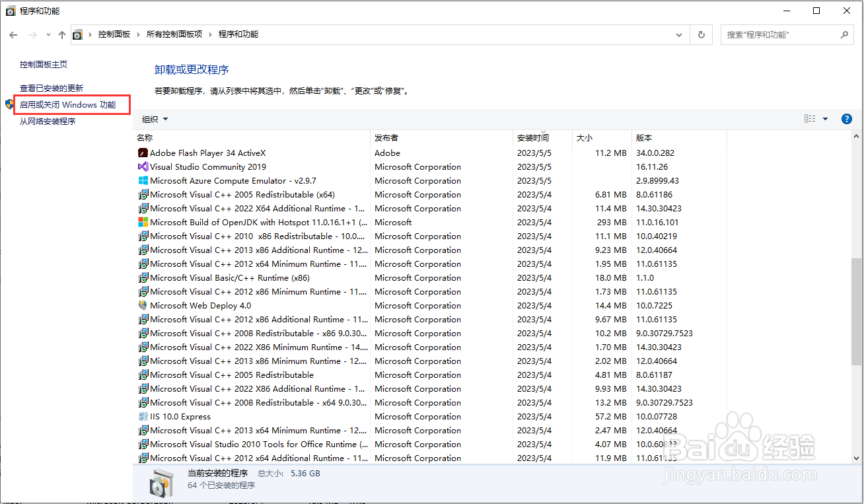Expand the chevron after 控制面板 breadcrumb
This screenshot has width=864, height=504.
coord(139,34)
